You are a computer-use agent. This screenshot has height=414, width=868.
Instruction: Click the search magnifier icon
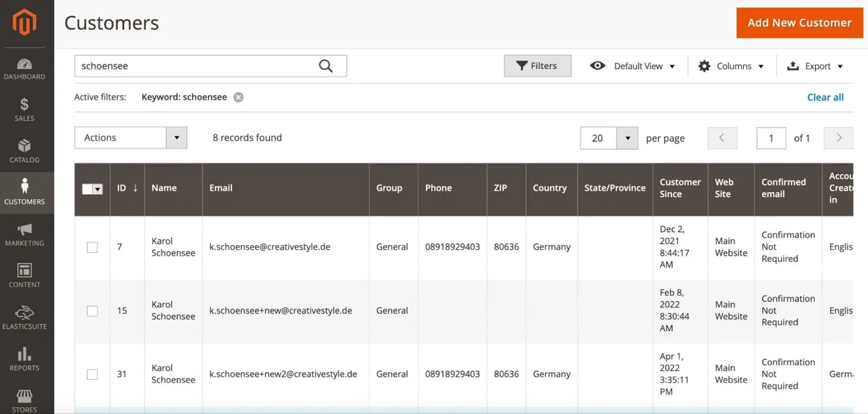tap(326, 66)
